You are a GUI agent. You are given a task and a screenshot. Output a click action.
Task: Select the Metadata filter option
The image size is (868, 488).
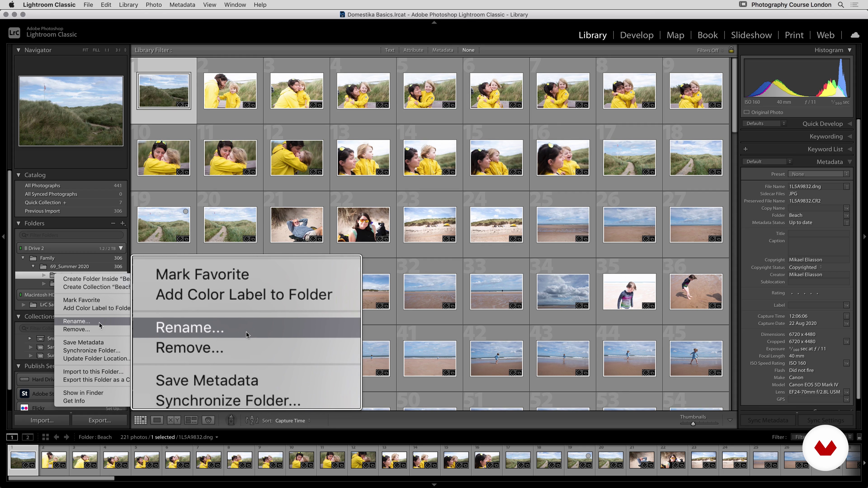(442, 50)
